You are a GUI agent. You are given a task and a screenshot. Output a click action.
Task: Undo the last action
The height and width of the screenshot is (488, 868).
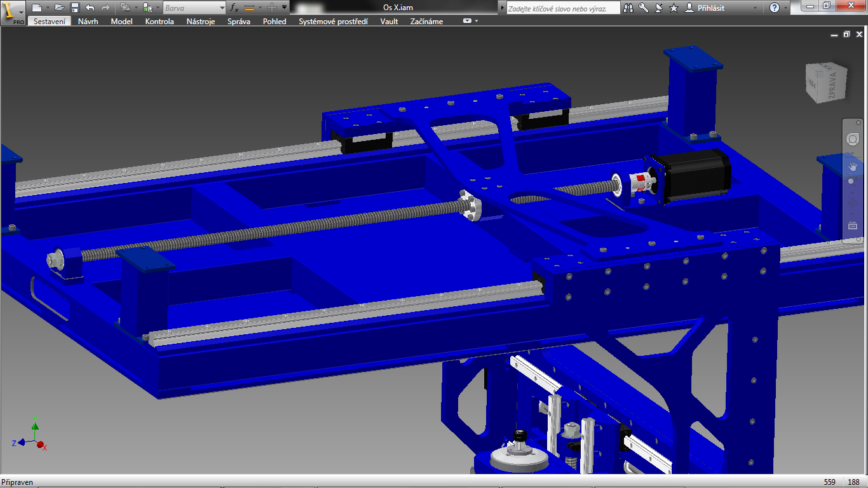tap(90, 8)
